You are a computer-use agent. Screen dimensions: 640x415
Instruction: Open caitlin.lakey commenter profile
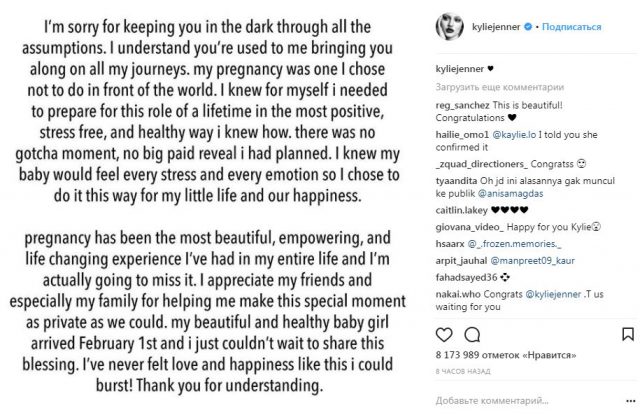point(462,210)
